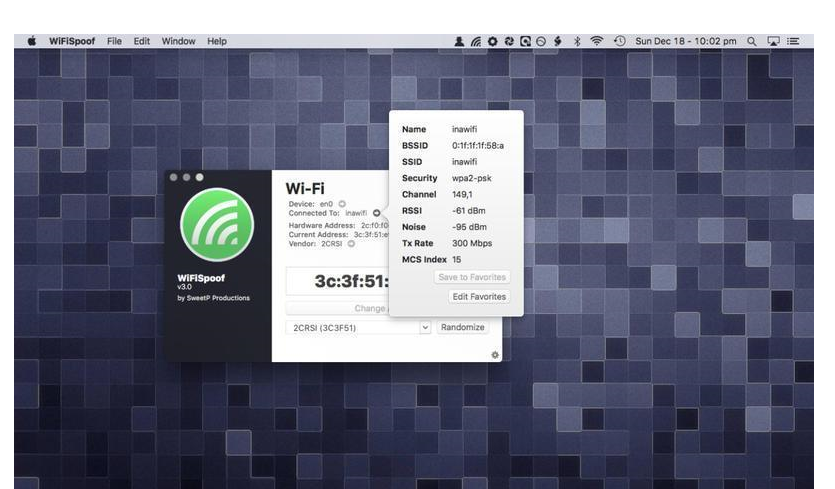
Task: Open the Wi-Fi status menu in menu bar
Action: [x=597, y=41]
